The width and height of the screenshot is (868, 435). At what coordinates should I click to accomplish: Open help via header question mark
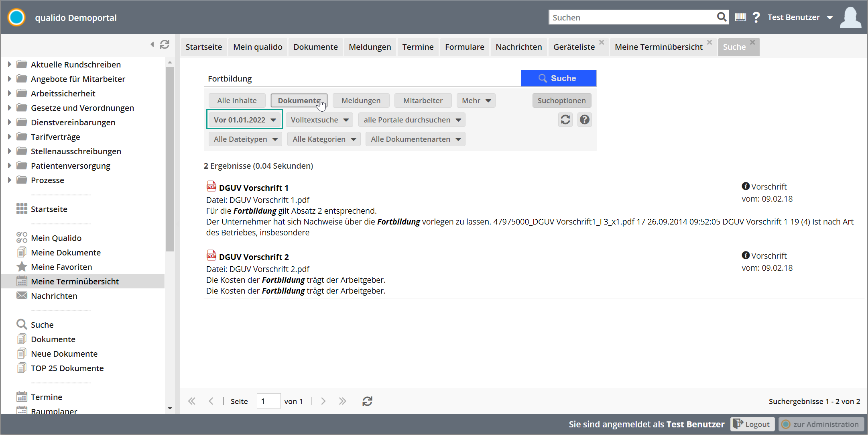point(756,17)
